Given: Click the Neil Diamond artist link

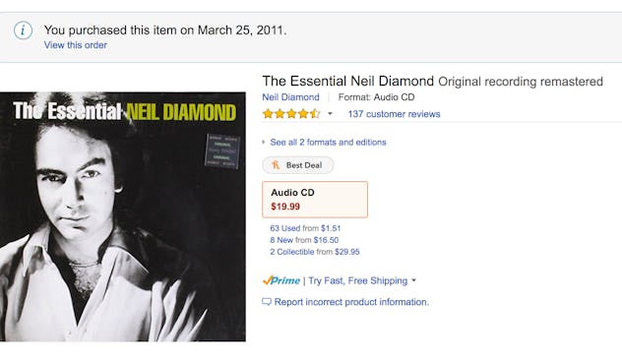Looking at the screenshot, I should (x=290, y=97).
